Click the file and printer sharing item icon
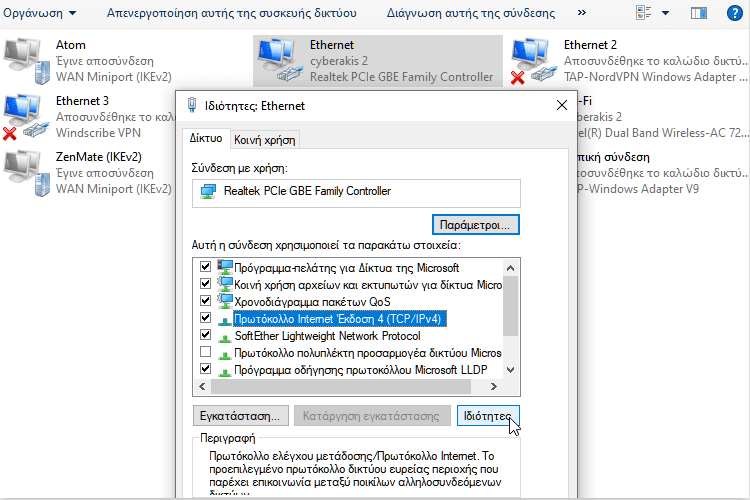 click(225, 284)
